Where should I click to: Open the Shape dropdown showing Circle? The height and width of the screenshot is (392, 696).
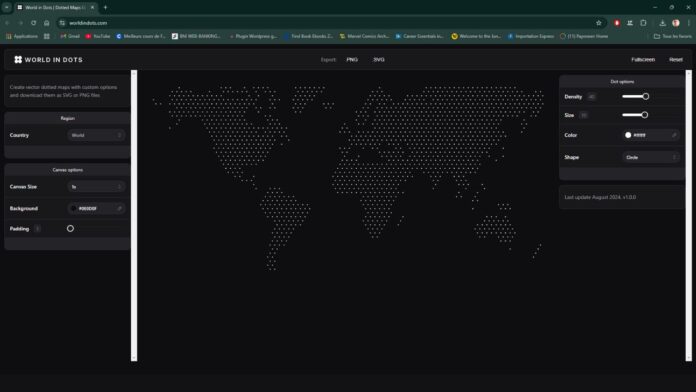(651, 157)
